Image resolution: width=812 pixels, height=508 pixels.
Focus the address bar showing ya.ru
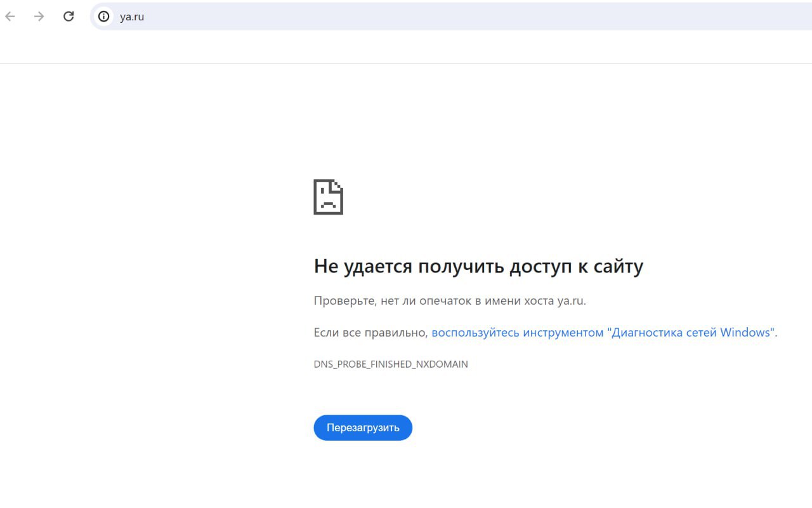point(132,17)
